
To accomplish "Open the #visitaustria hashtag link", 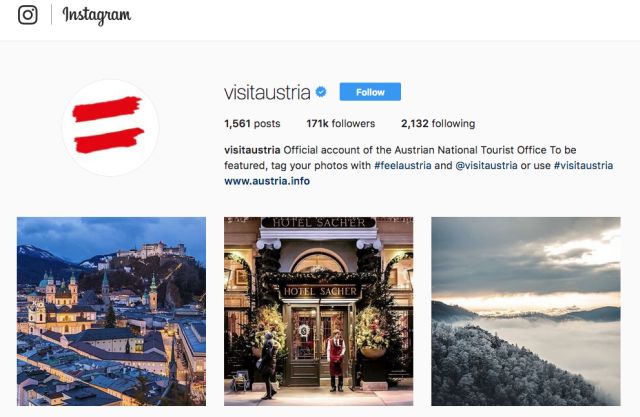I will [583, 165].
